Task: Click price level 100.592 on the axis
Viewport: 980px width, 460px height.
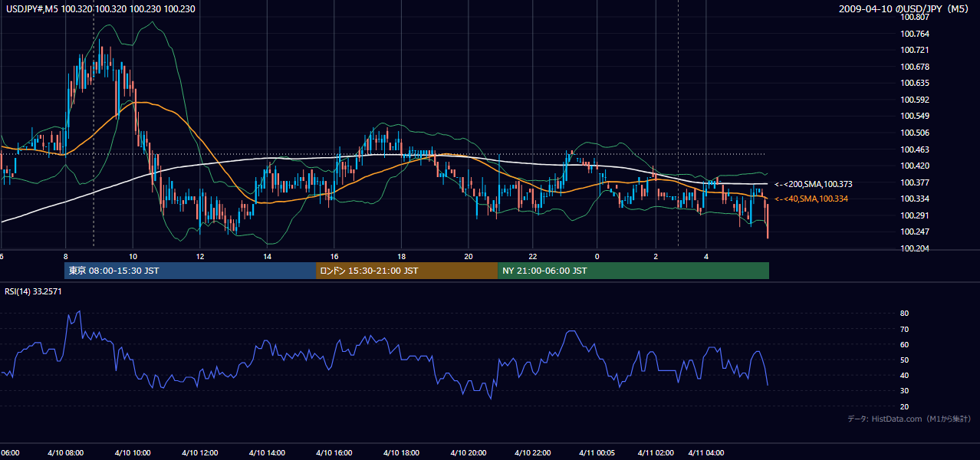Action: (x=915, y=100)
